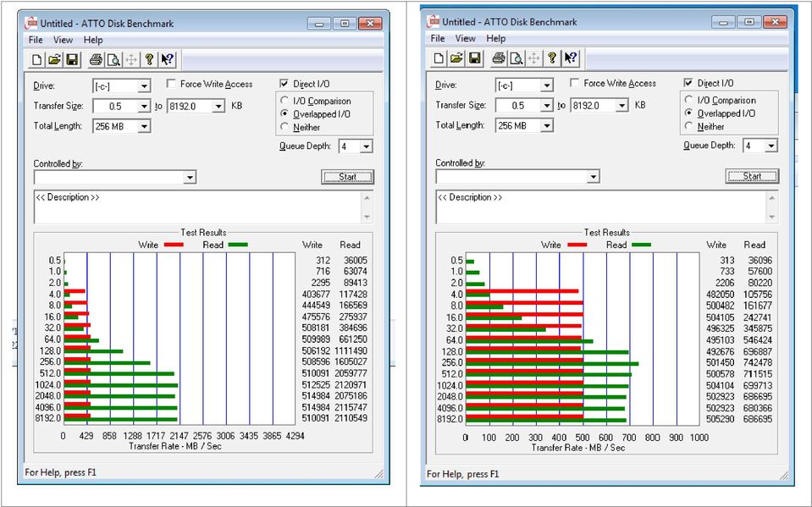Click Print icon in left window toolbar
The image size is (812, 507).
tap(96, 59)
